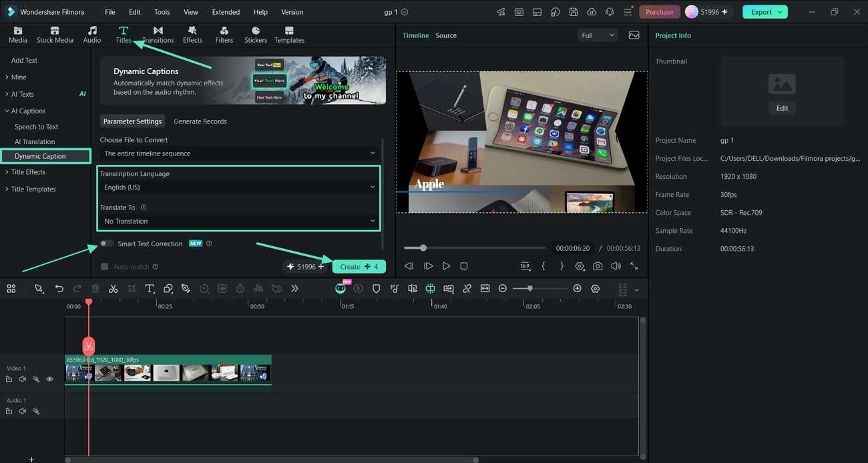Click the red playhead scissors marker
Screen dimensions: 868x463
[x=89, y=346]
